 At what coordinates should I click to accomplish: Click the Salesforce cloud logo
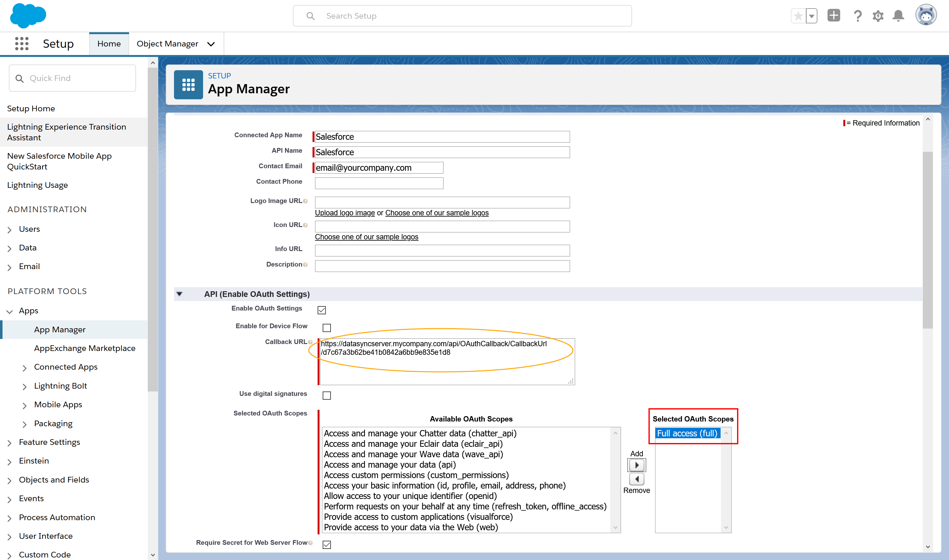28,15
